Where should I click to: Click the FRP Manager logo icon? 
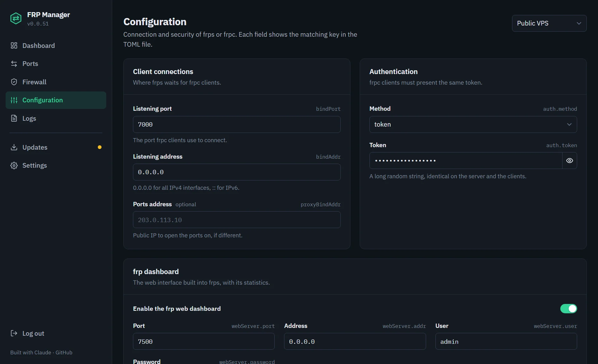[x=16, y=19]
